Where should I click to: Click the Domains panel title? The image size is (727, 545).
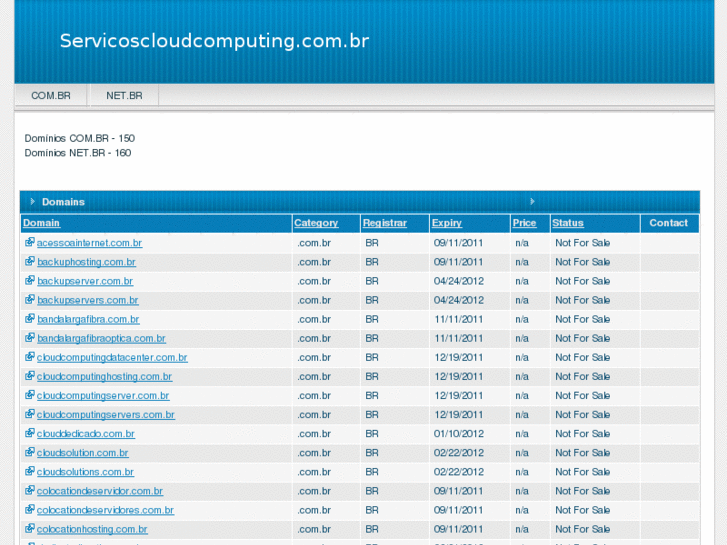coord(63,202)
